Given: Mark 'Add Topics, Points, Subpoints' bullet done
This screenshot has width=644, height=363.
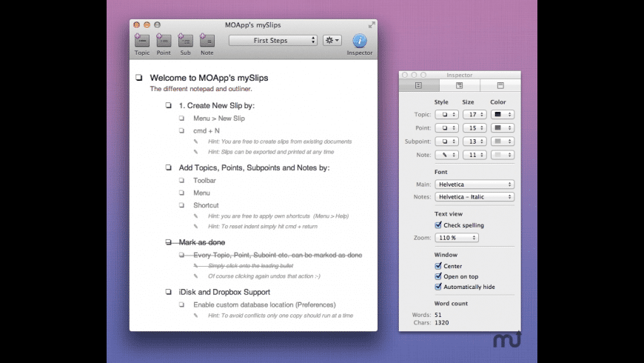Looking at the screenshot, I should click(x=168, y=167).
